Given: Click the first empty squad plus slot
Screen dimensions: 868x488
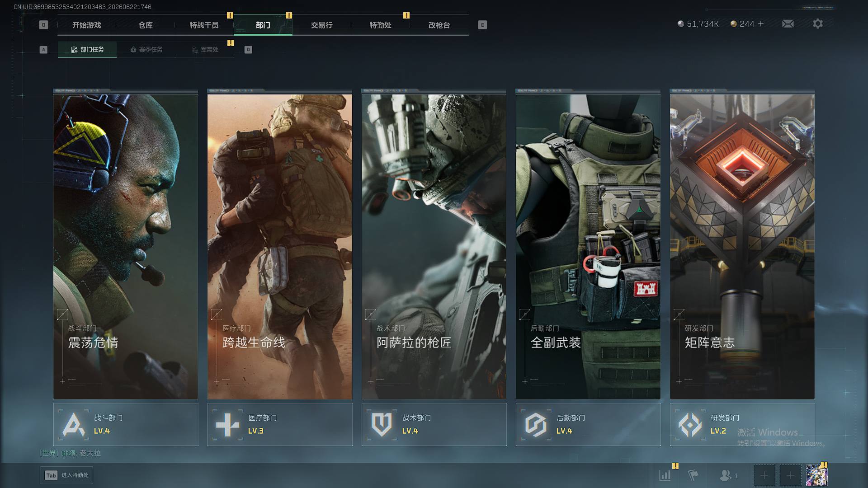Looking at the screenshot, I should coord(764,475).
